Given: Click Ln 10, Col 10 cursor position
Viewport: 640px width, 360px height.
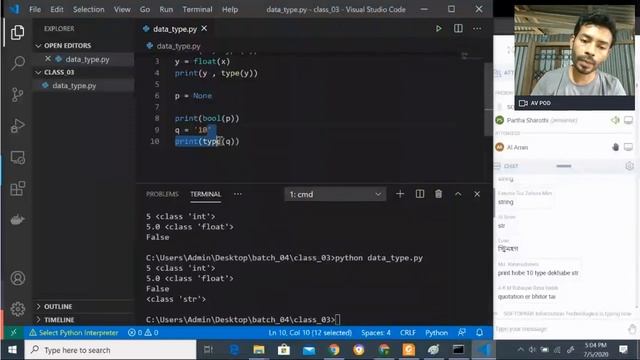Looking at the screenshot, I should click(310, 333).
